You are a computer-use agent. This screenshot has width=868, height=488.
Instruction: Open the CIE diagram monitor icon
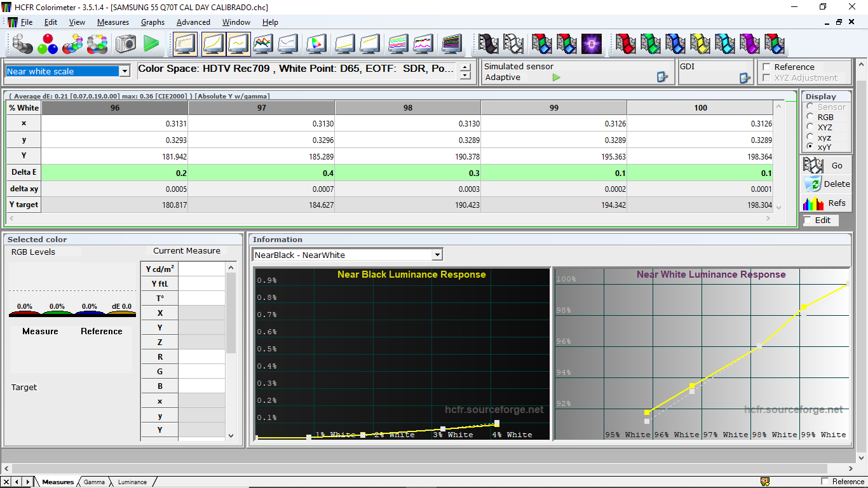point(316,44)
